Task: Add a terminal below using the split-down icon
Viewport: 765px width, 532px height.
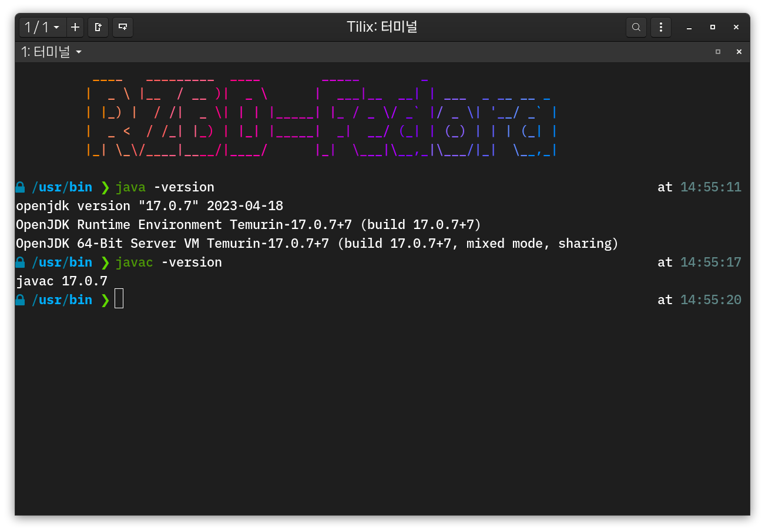Action: tap(123, 27)
